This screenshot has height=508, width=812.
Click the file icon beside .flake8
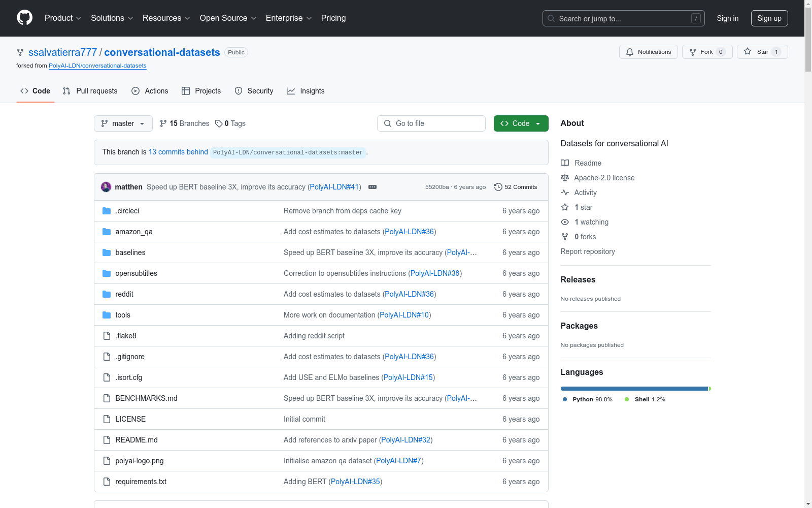tap(107, 336)
